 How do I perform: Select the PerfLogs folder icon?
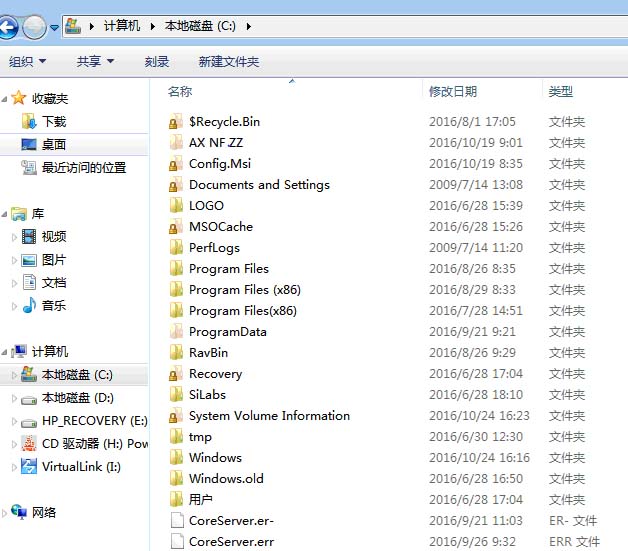click(176, 247)
